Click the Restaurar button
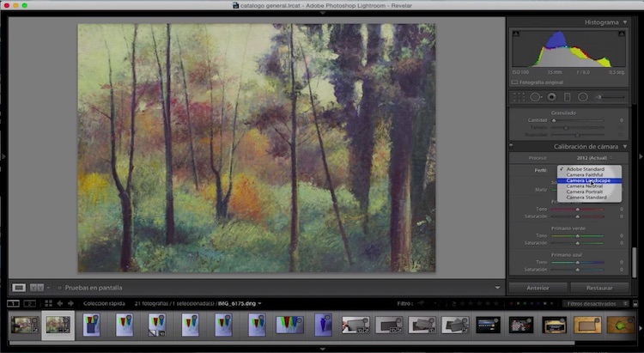This screenshot has height=353, width=644. [x=599, y=288]
